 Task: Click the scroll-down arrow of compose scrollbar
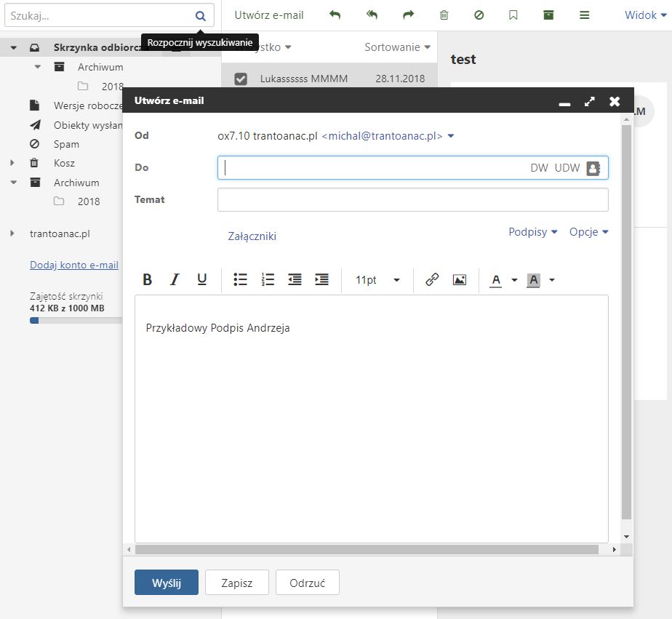[x=627, y=537]
